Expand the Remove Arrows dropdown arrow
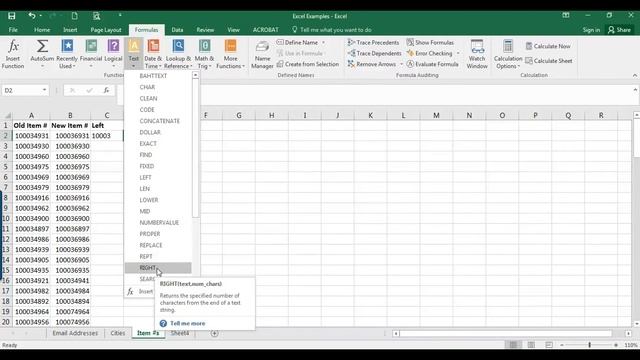 [x=401, y=64]
